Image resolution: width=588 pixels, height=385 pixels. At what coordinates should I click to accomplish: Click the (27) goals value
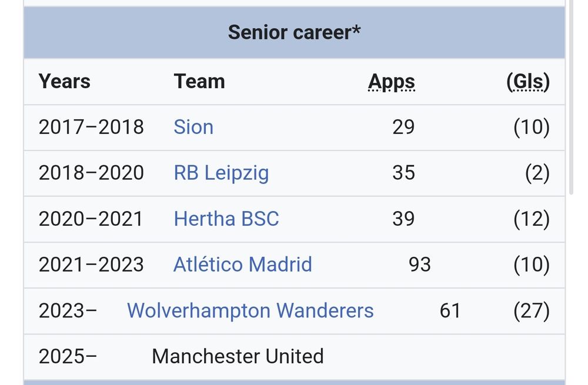(x=532, y=311)
